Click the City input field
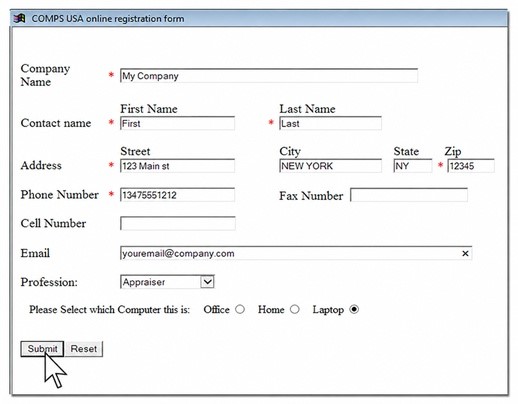 (x=330, y=166)
